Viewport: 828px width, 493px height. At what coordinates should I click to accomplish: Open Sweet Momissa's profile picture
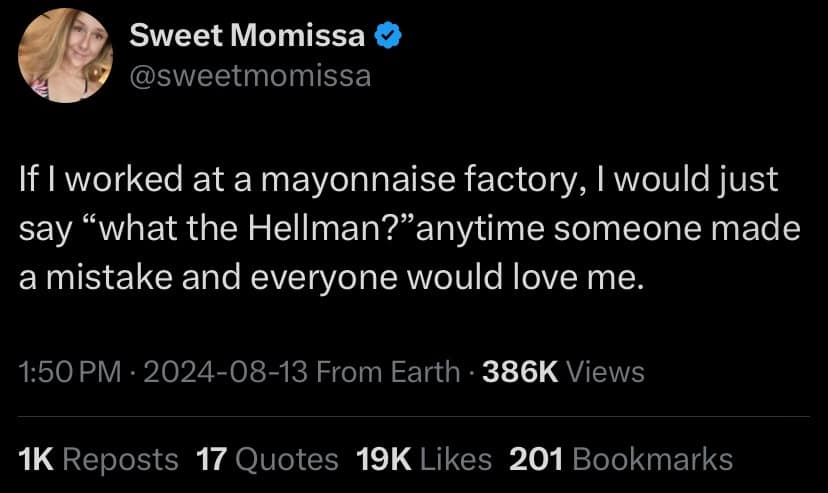click(66, 56)
